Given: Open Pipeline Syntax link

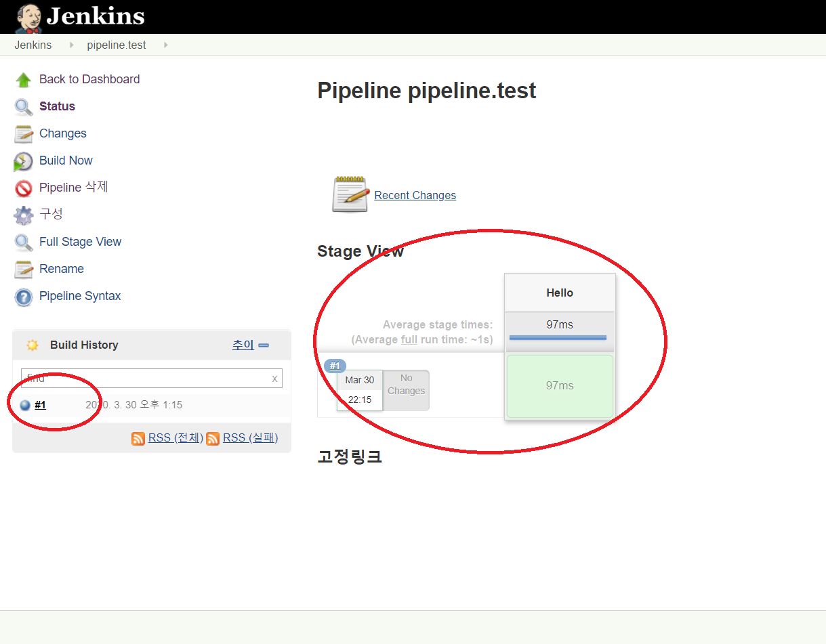Looking at the screenshot, I should (80, 296).
